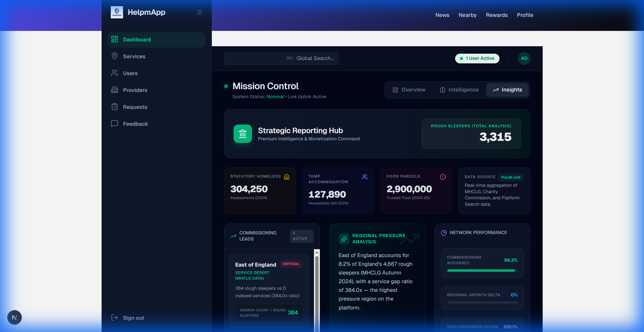Click the Sign out button
Screen dimensions: 644x332
tap(133, 318)
